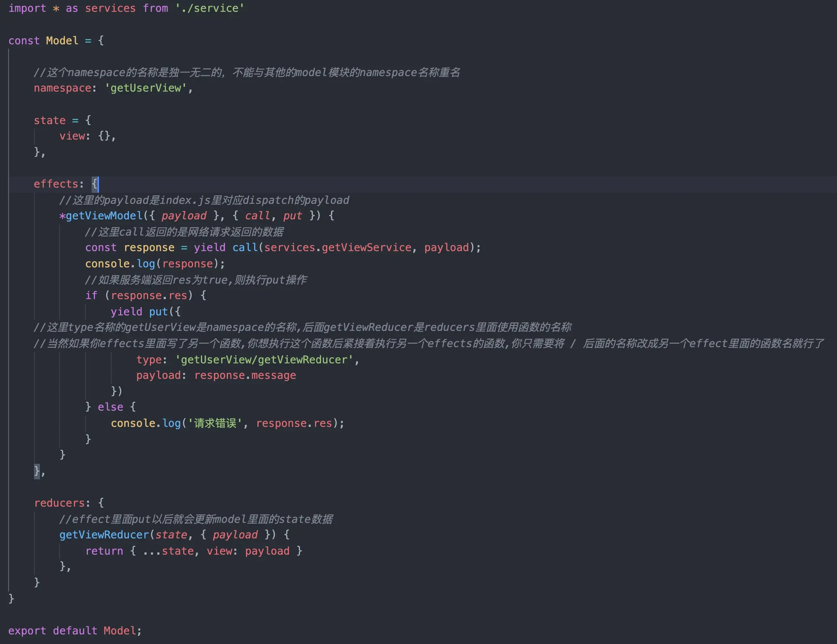837x644 pixels.
Task: Click the getViewModel generator function name
Action: (103, 216)
